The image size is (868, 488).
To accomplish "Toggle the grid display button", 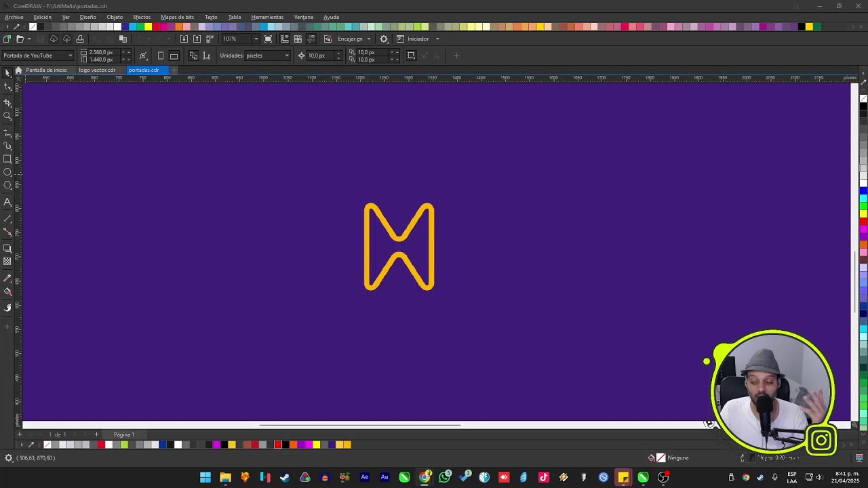I will coord(298,39).
